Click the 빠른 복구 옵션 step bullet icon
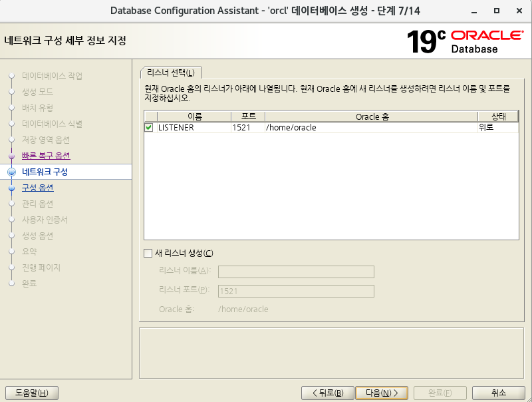 point(11,156)
